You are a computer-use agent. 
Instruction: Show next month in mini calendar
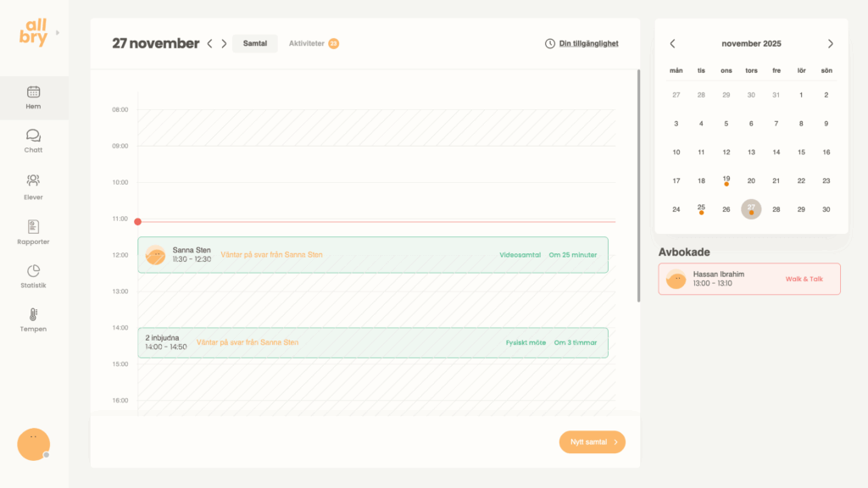(830, 44)
